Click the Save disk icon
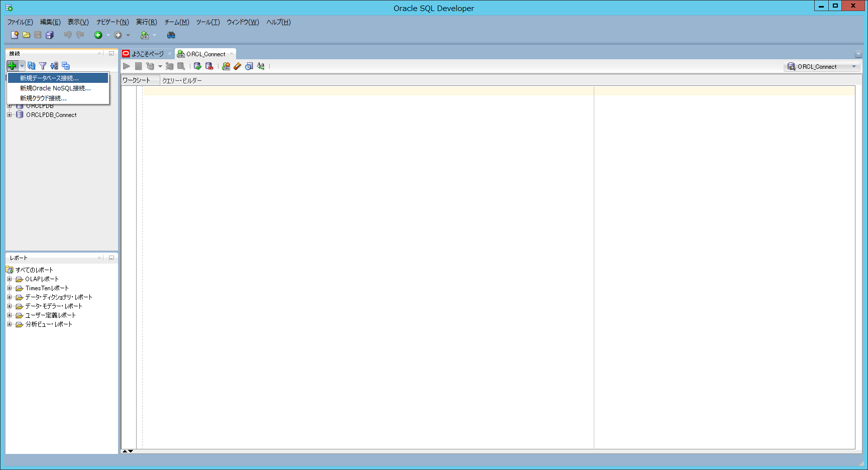The image size is (868, 470). 38,35
